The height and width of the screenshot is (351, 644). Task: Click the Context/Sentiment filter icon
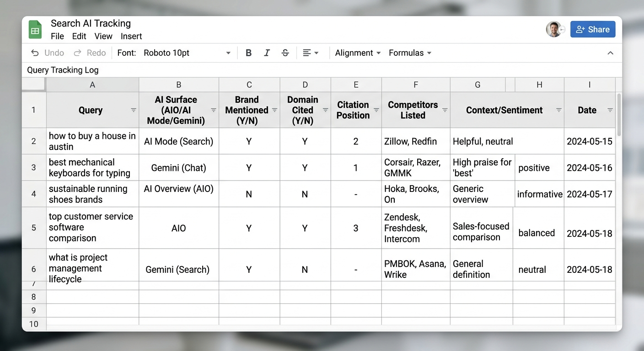tap(558, 110)
